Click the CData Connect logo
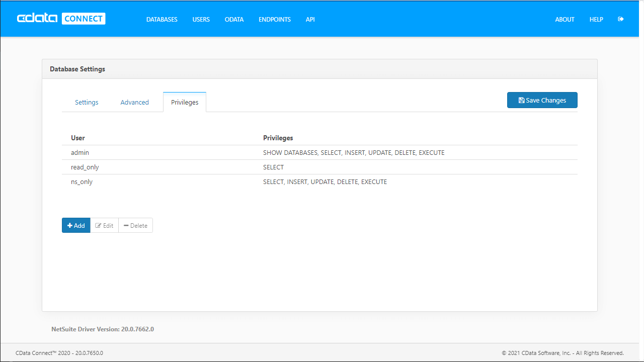 point(61,19)
